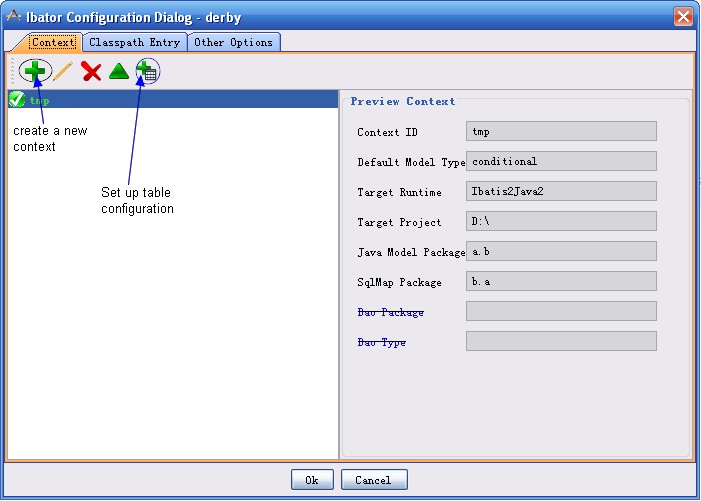
Task: Select the tmp context in the list
Action: [40, 100]
